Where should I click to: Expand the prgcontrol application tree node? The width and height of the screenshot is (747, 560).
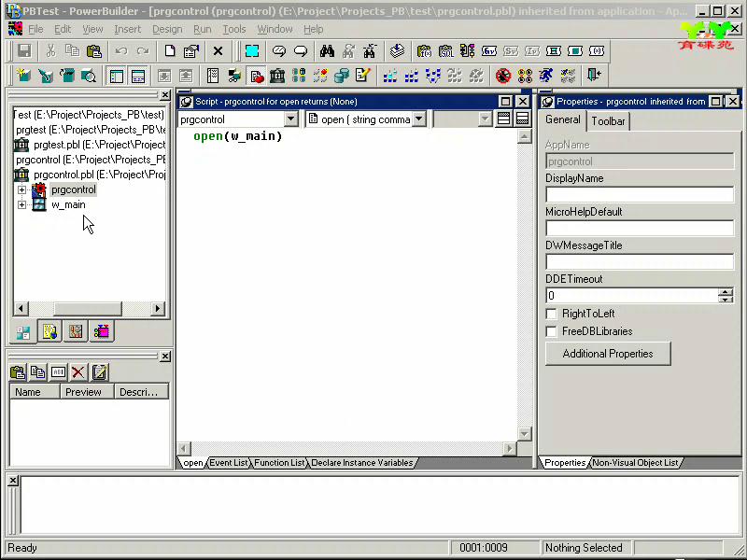click(x=21, y=190)
